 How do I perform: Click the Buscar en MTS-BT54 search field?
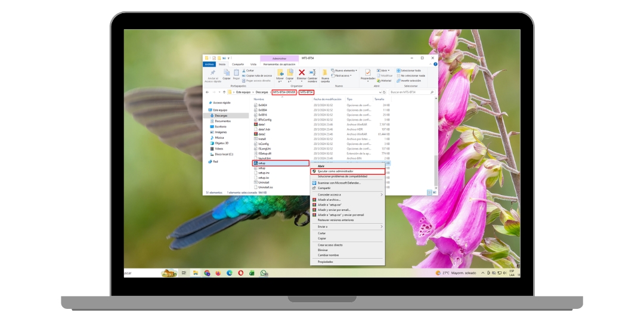pyautogui.click(x=410, y=92)
